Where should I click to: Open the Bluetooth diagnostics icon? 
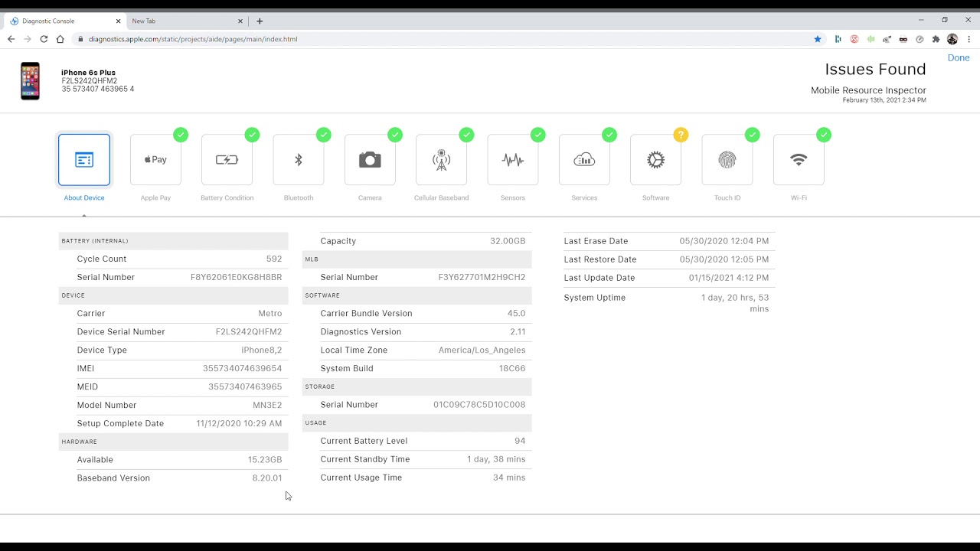point(299,160)
